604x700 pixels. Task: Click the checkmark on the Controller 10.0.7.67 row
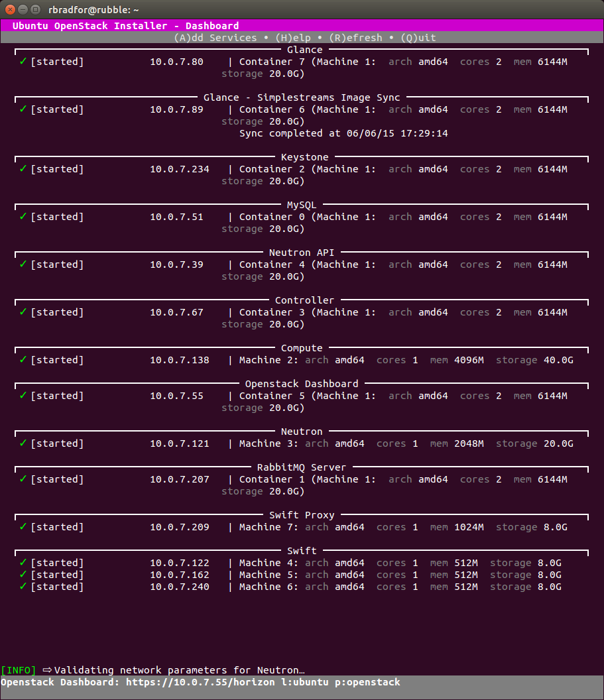pos(23,312)
